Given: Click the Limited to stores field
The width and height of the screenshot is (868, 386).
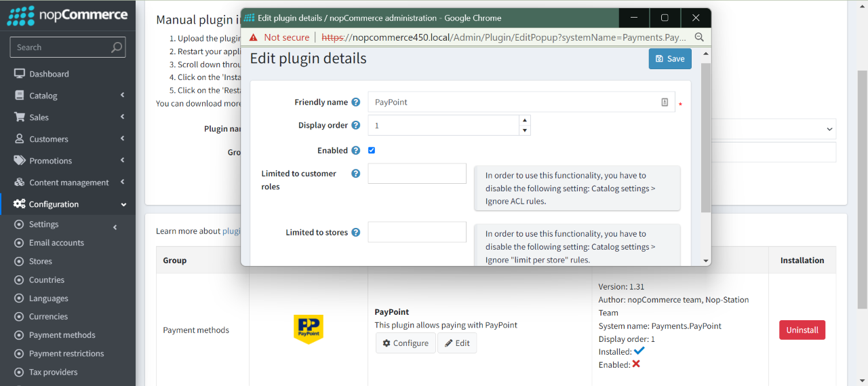Looking at the screenshot, I should tap(417, 232).
